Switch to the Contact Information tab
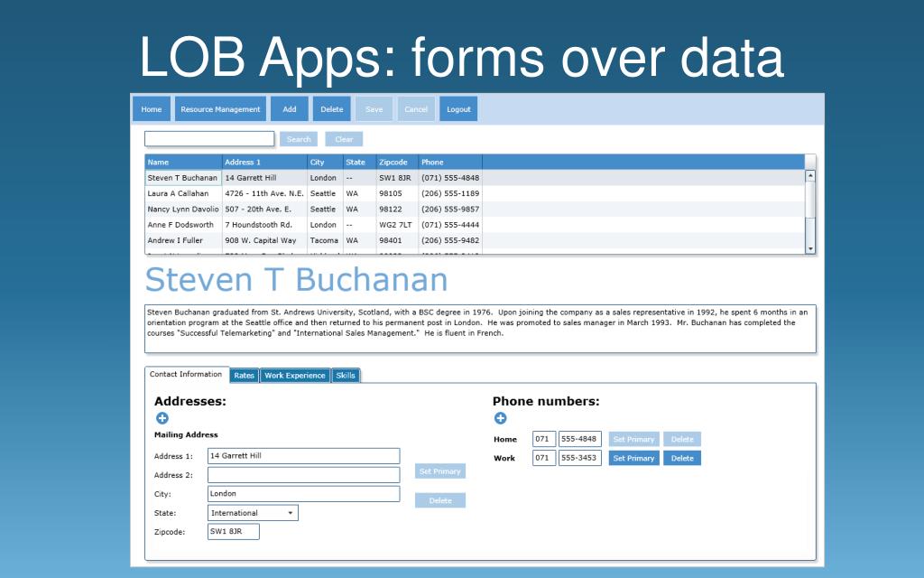Screen dimensions: 924x578 [x=186, y=374]
